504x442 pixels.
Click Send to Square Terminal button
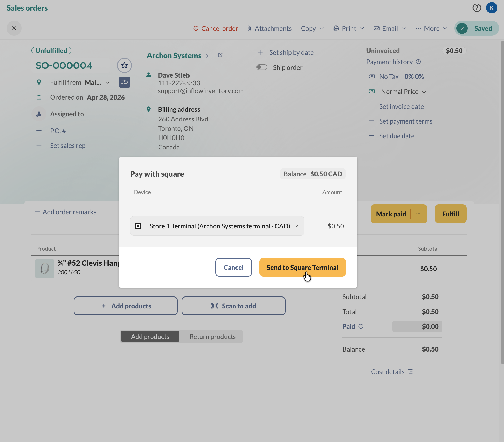coord(302,268)
